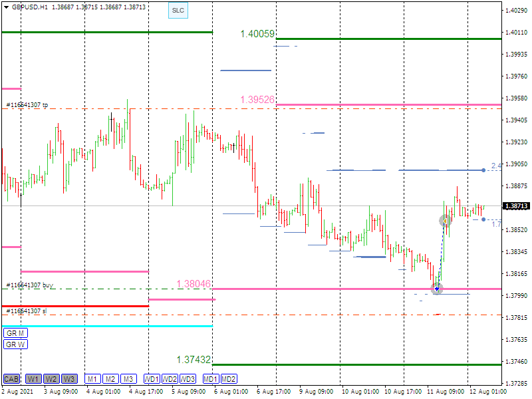Toggle the WD2 button

(170, 379)
